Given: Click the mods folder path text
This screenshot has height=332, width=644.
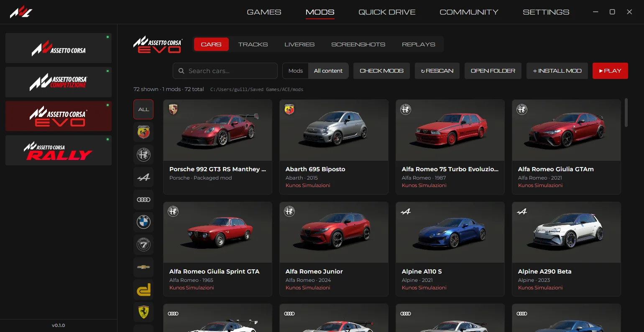Looking at the screenshot, I should click(257, 89).
